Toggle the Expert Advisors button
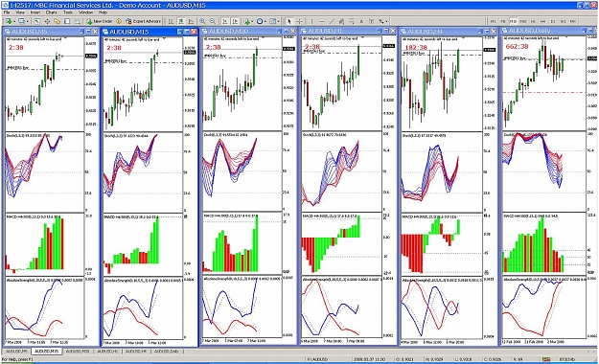The image size is (599, 364). click(143, 21)
